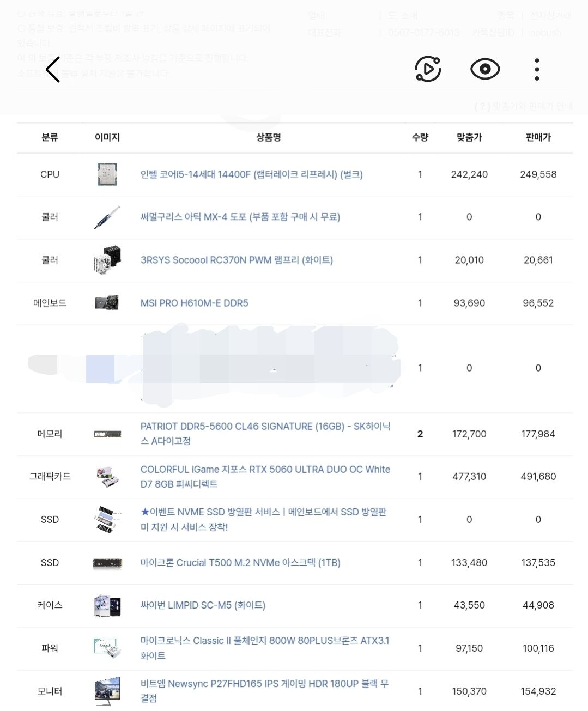Click the graphics card thumbnail image

[107, 477]
